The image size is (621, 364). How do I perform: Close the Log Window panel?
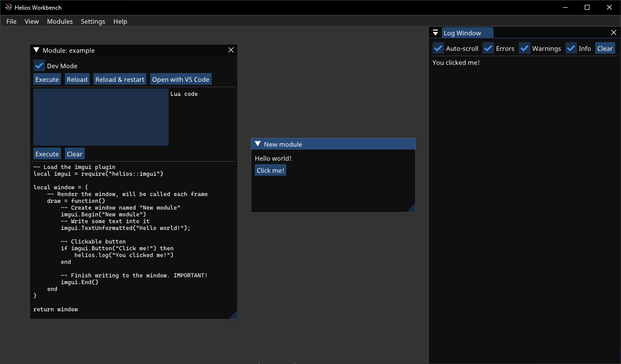click(x=614, y=33)
